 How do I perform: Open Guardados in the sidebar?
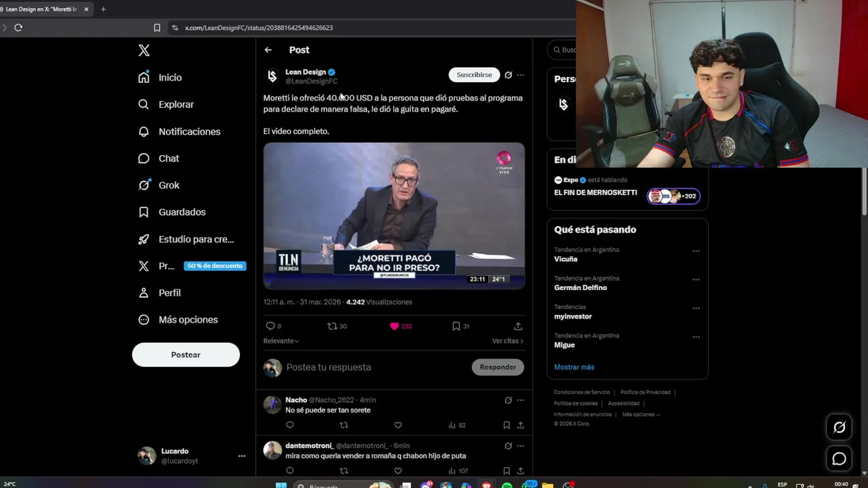[172, 212]
